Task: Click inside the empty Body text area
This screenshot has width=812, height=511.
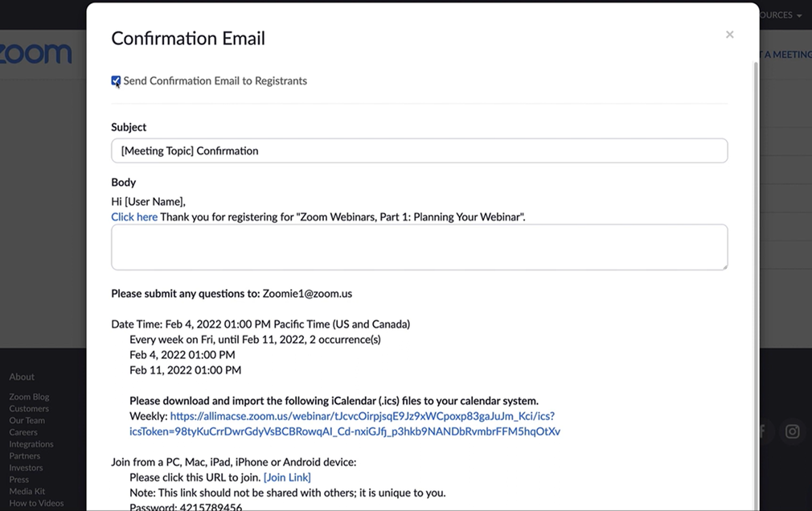Action: click(x=419, y=246)
